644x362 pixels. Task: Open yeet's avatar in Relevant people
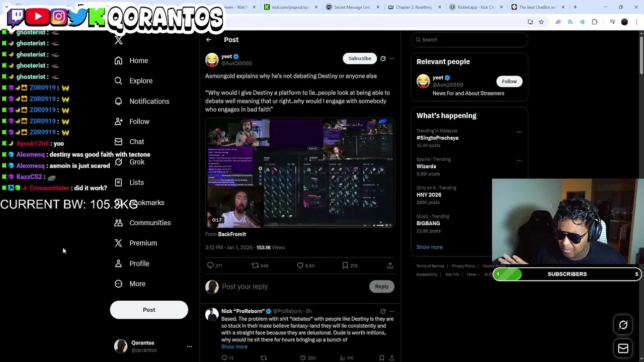tap(423, 81)
